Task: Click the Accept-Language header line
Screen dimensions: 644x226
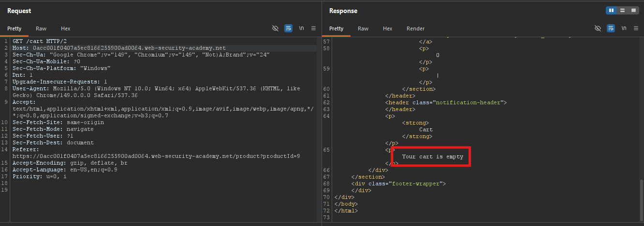Action: click(x=65, y=170)
